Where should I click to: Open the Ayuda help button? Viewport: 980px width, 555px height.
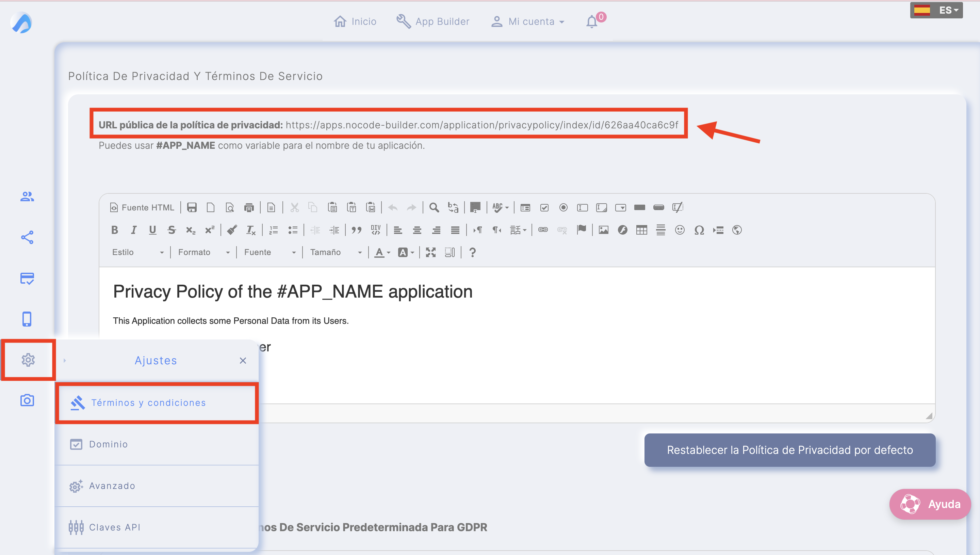tap(930, 504)
